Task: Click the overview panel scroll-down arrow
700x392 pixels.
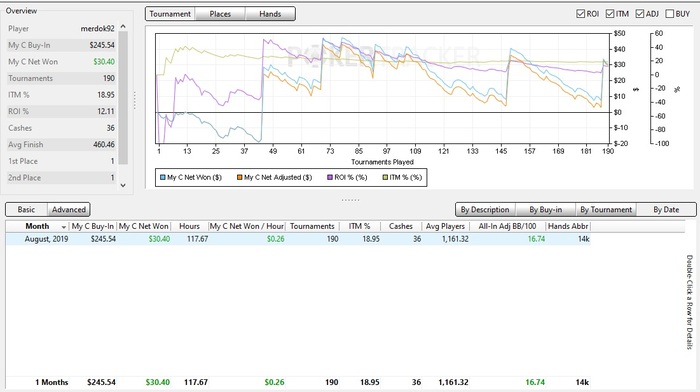Action: 123,185
